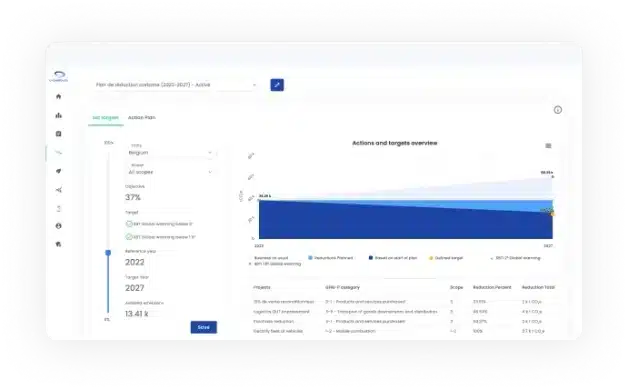Open the faint document icon in sidebar
The height and width of the screenshot is (389, 628).
point(58,208)
